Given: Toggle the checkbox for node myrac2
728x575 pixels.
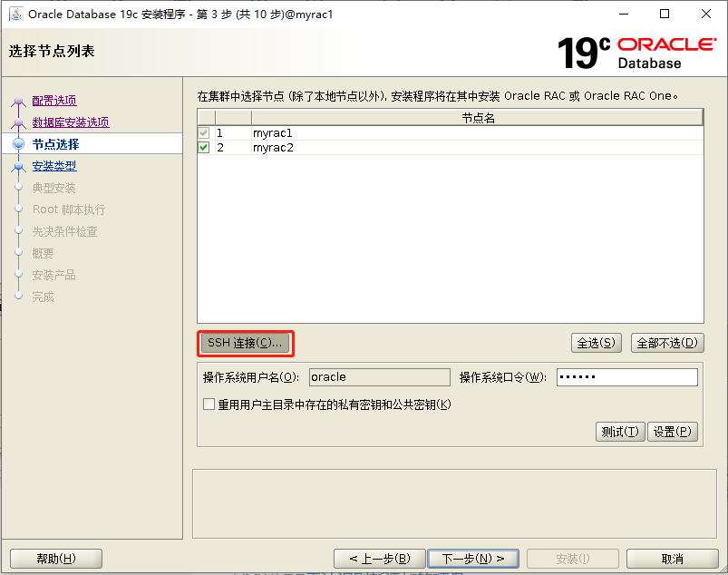Looking at the screenshot, I should coord(204,148).
